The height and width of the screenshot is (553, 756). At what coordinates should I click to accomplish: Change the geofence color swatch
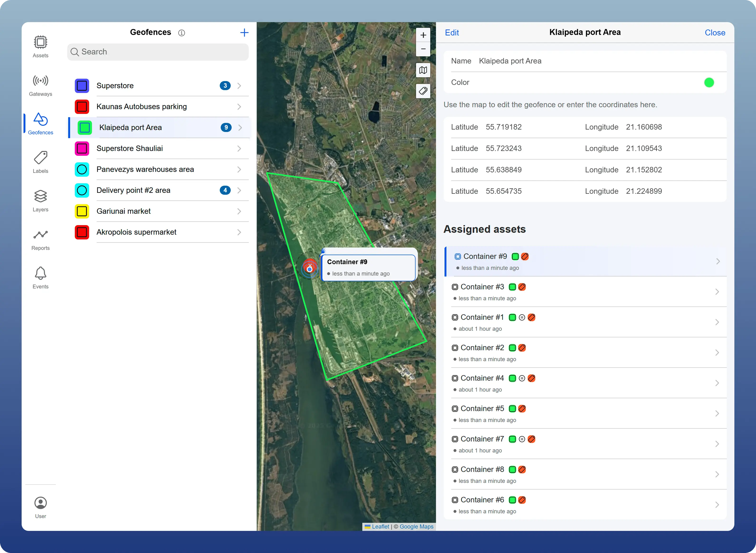click(709, 82)
